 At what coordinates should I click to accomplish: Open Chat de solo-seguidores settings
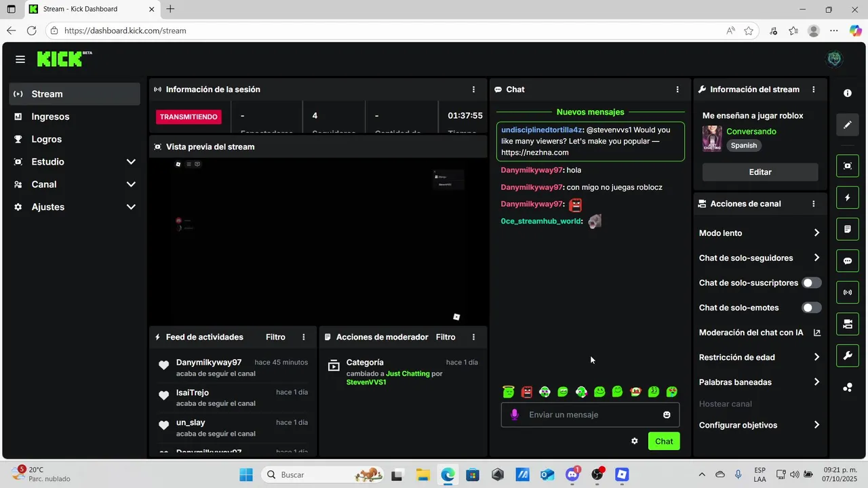[759, 258]
